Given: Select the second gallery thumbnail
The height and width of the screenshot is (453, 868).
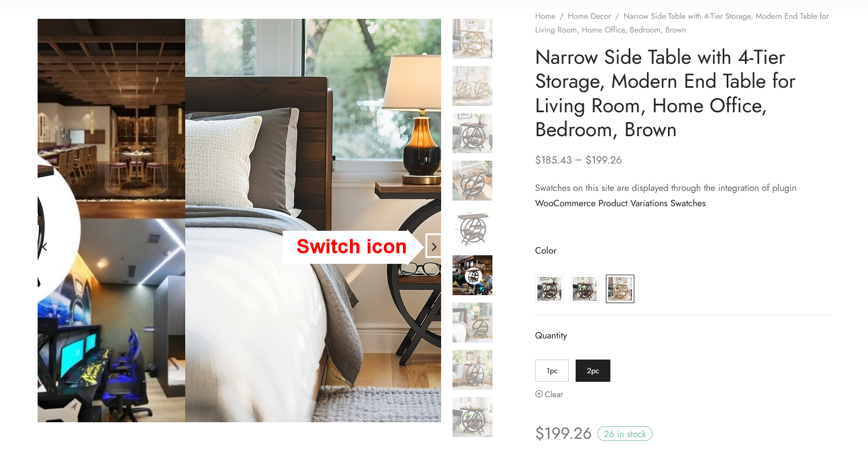Looking at the screenshot, I should [472, 86].
